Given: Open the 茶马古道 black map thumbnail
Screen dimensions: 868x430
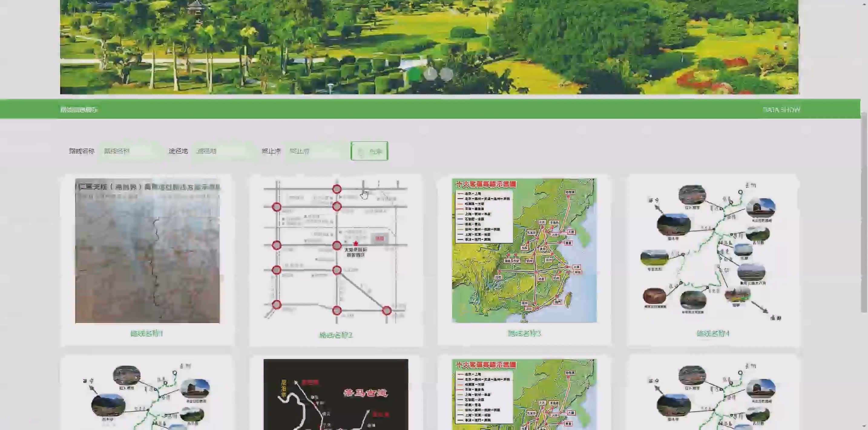Looking at the screenshot, I should [336, 394].
